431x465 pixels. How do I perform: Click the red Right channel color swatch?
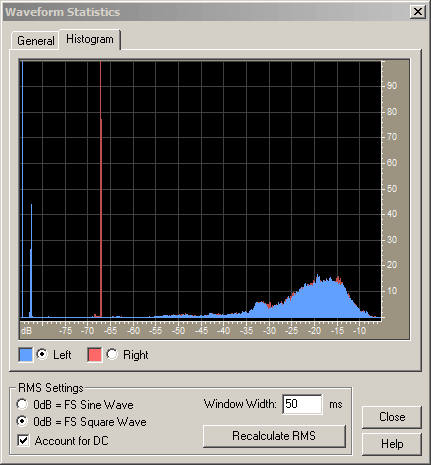[94, 354]
